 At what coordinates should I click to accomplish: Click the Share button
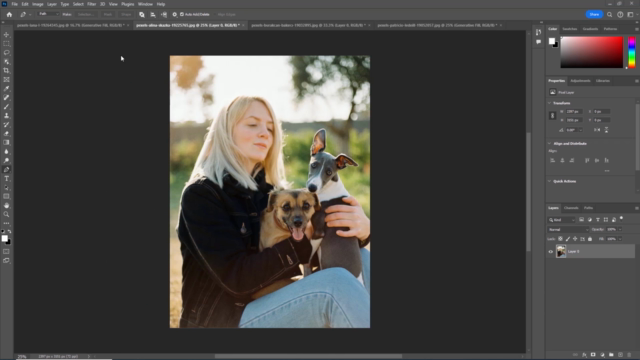click(x=594, y=14)
